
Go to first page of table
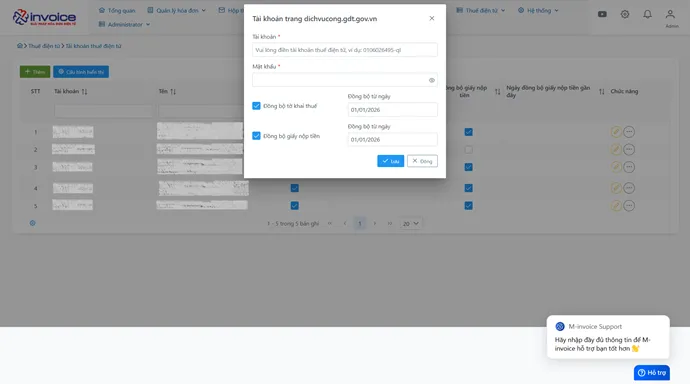pos(330,223)
